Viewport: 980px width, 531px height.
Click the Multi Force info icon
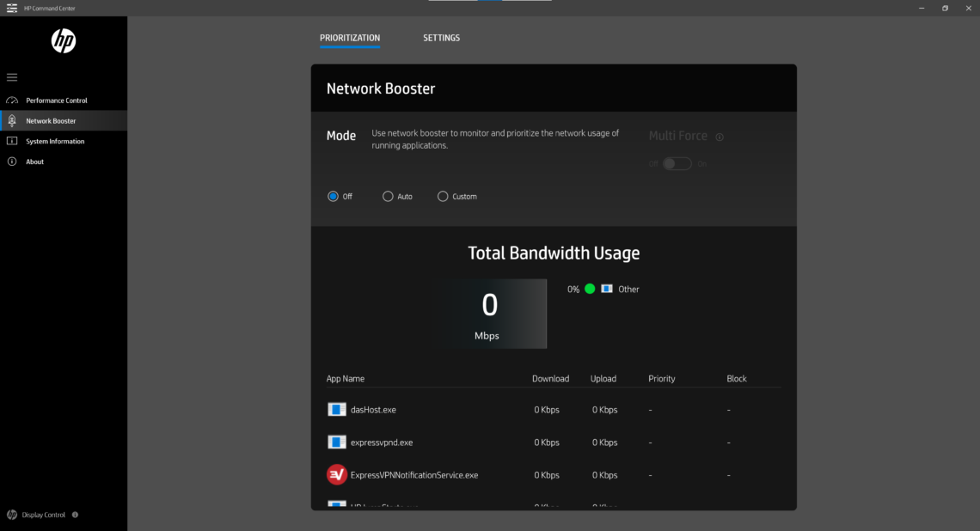click(x=720, y=137)
